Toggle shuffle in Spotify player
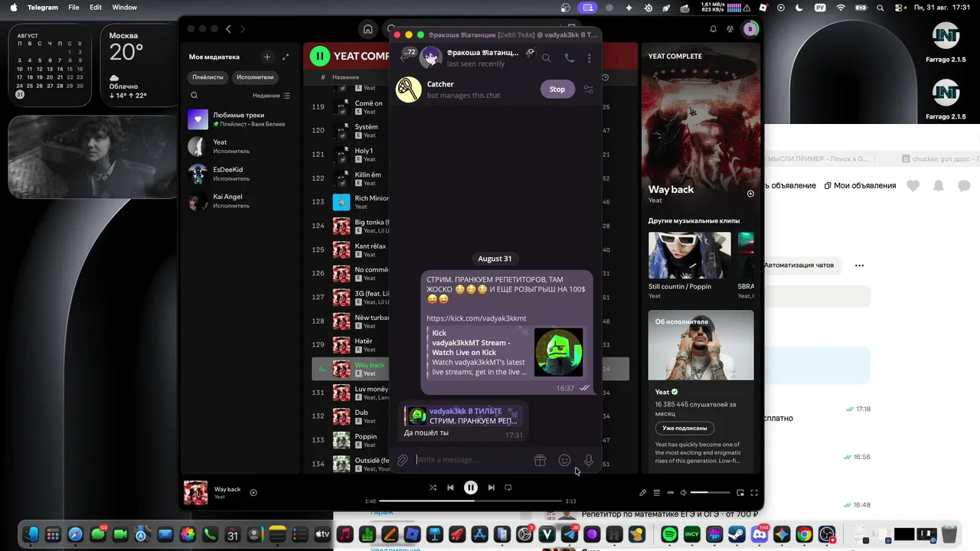The height and width of the screenshot is (551, 980). point(433,487)
